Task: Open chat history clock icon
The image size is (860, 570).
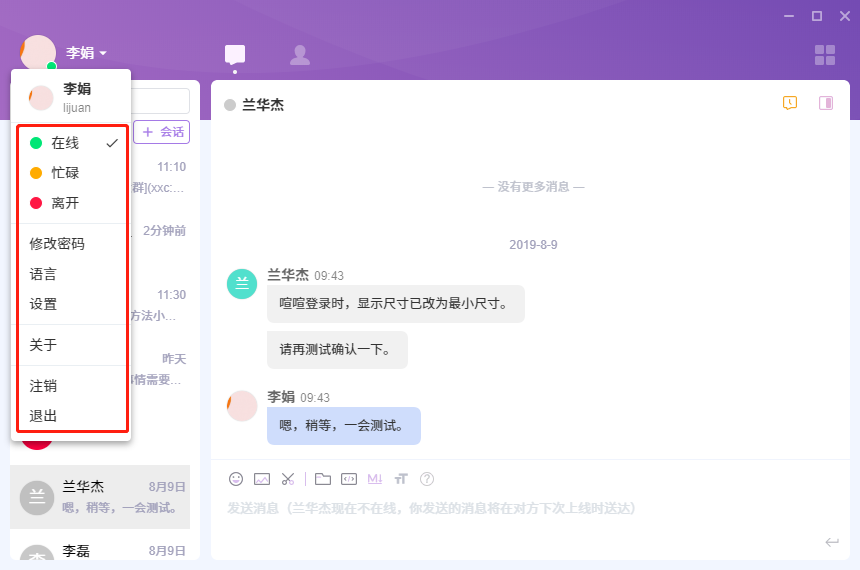Action: (x=790, y=103)
